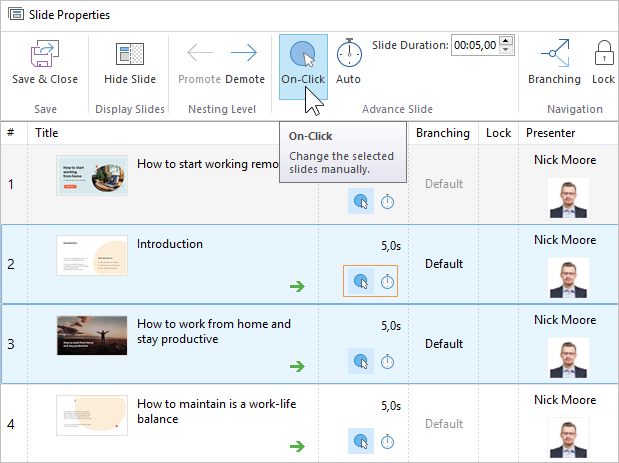This screenshot has height=463, width=619.
Task: Click the Branching column header
Action: 443,133
